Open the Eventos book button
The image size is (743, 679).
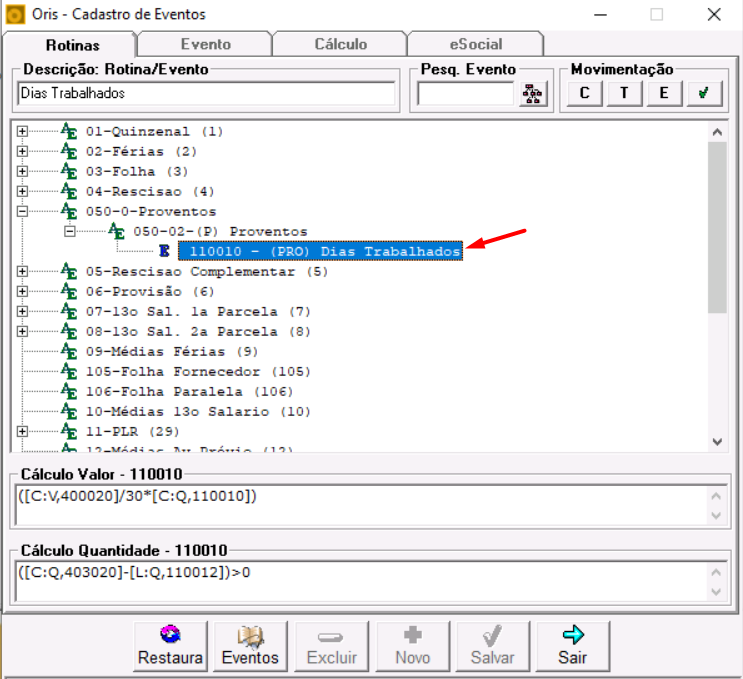click(x=250, y=646)
